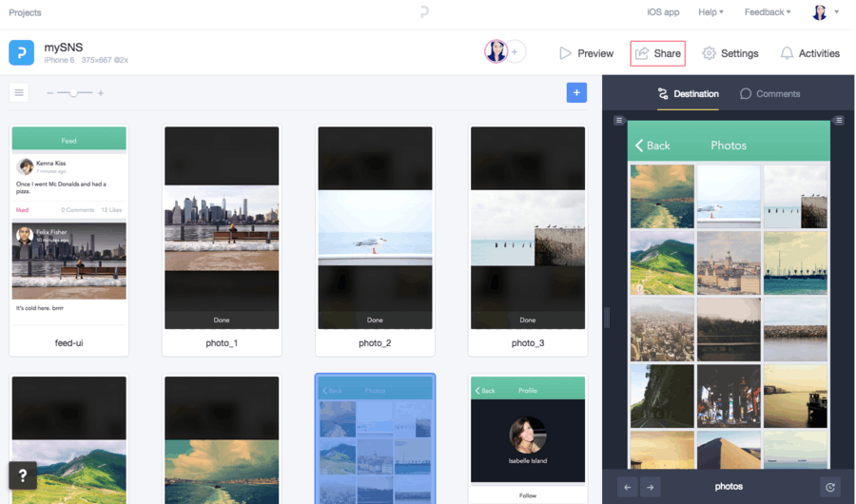Open the Projects link
Image resolution: width=856 pixels, height=504 pixels.
(x=25, y=12)
